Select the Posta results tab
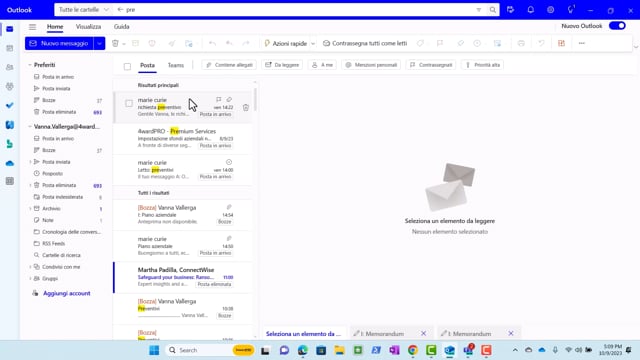640x360 pixels. [x=147, y=65]
